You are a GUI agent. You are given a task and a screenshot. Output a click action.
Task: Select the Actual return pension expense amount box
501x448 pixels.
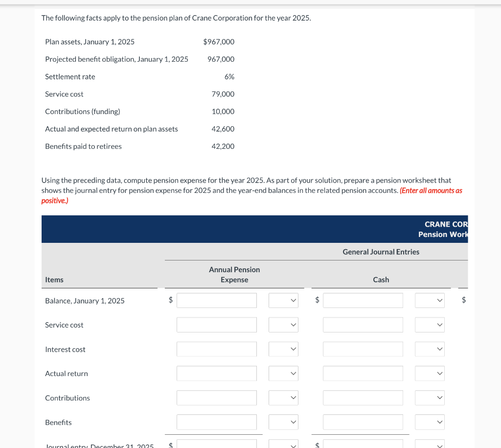(217, 373)
